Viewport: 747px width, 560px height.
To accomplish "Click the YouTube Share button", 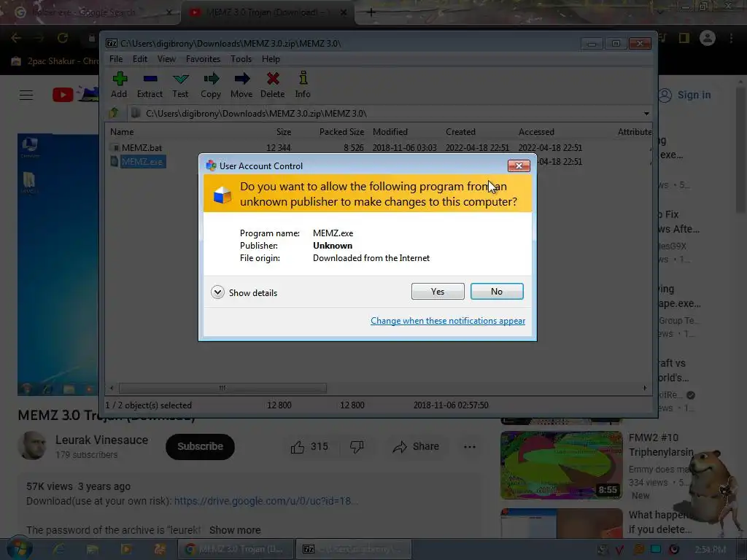I will pos(415,447).
